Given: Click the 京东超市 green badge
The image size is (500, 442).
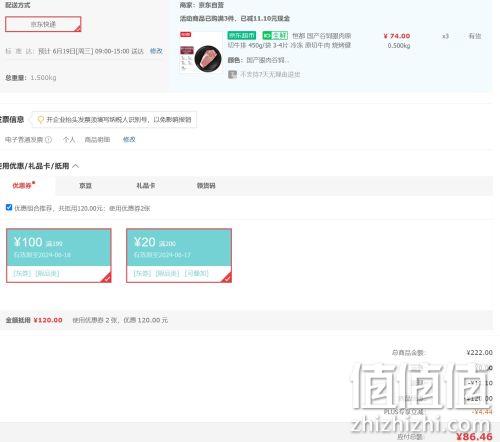Looking at the screenshot, I should click(242, 35).
